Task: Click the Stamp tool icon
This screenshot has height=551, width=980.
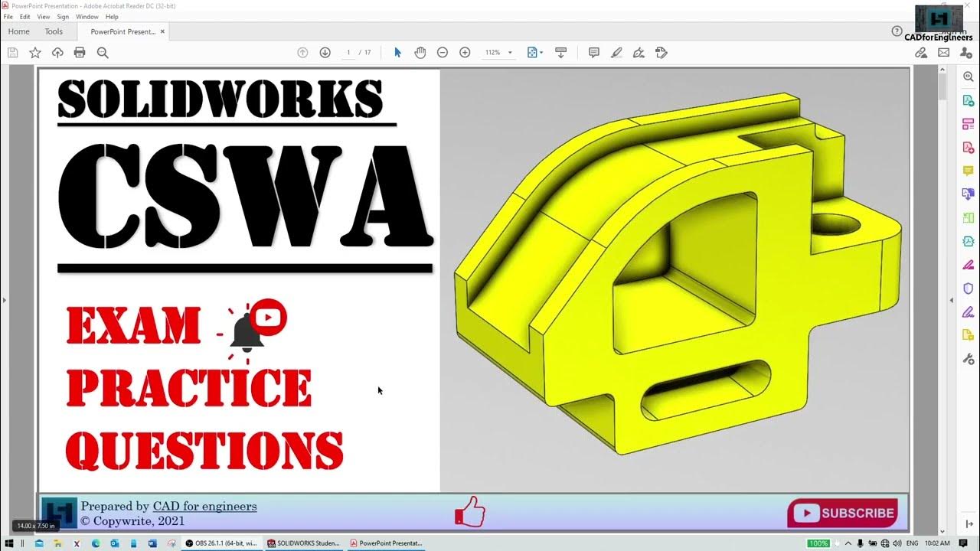Action: pos(662,53)
